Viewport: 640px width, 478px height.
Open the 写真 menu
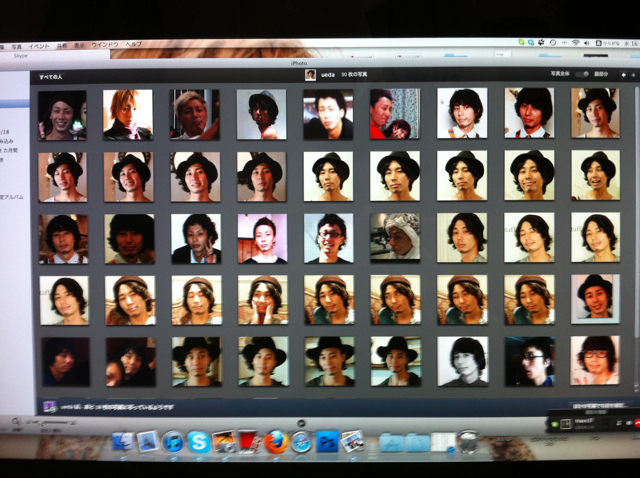coord(16,47)
